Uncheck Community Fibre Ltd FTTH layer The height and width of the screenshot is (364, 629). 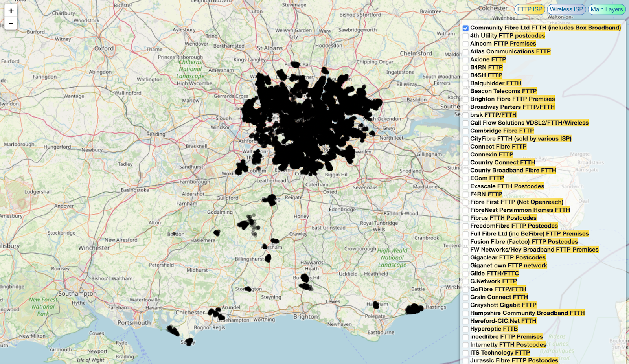tap(465, 28)
